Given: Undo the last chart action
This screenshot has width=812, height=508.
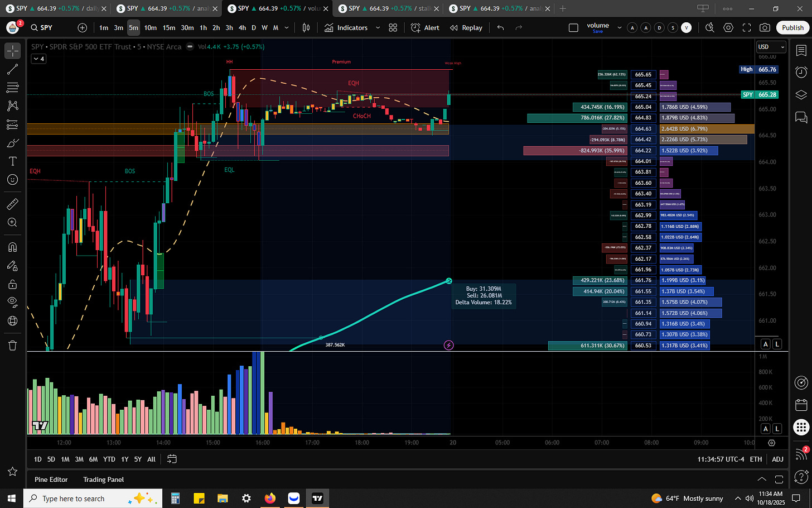Looking at the screenshot, I should click(501, 27).
